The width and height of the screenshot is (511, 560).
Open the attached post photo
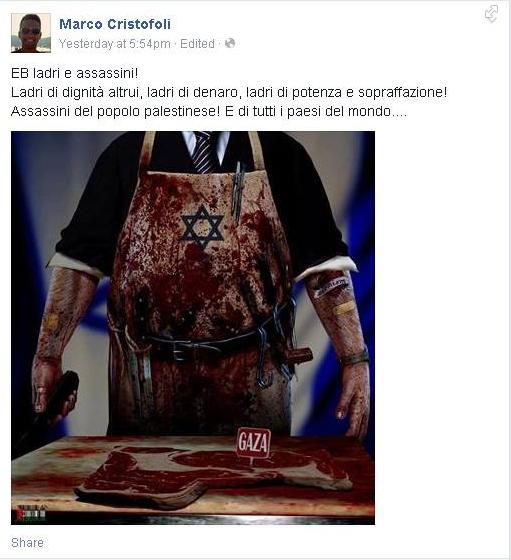(193, 328)
